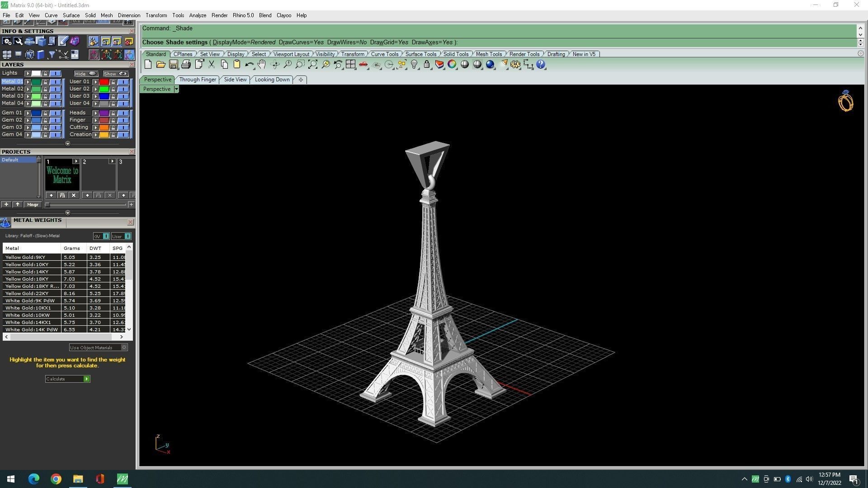
Task: Click the Help question mark icon
Action: (541, 65)
